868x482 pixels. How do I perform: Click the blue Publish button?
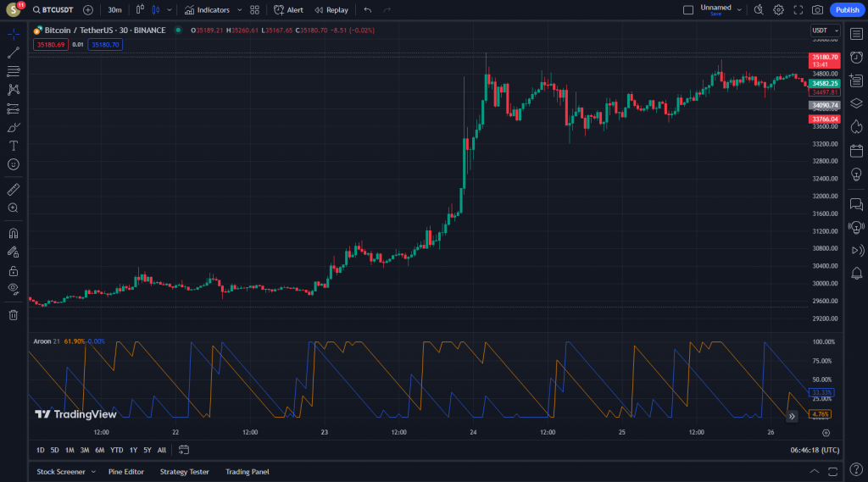click(846, 10)
